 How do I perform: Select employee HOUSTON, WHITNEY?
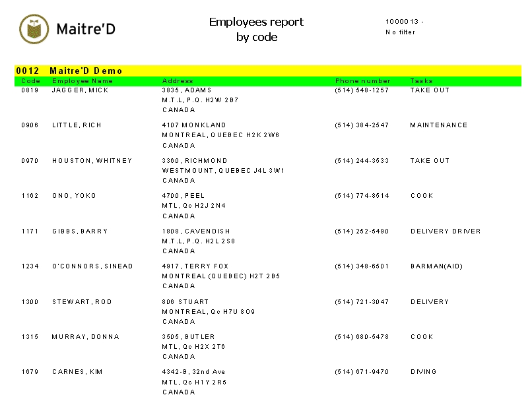tap(92, 161)
